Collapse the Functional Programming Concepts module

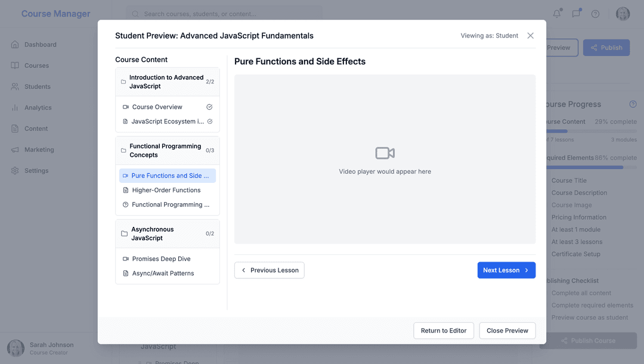[x=167, y=151]
